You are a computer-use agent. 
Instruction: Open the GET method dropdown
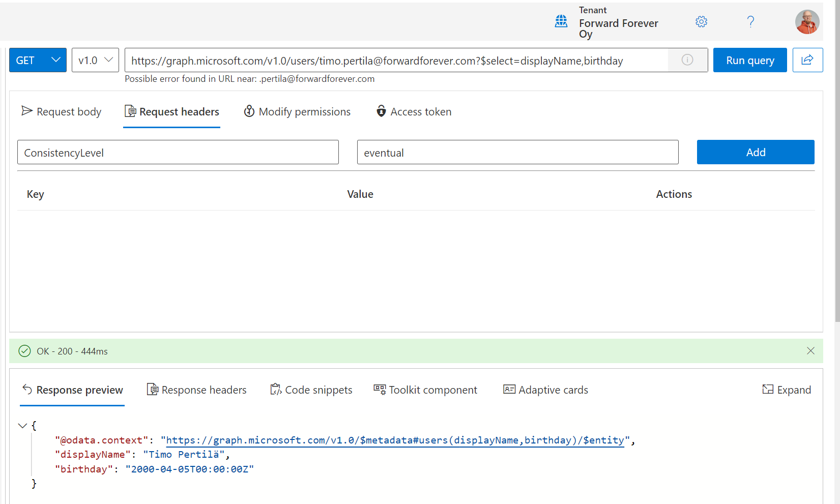tap(38, 60)
